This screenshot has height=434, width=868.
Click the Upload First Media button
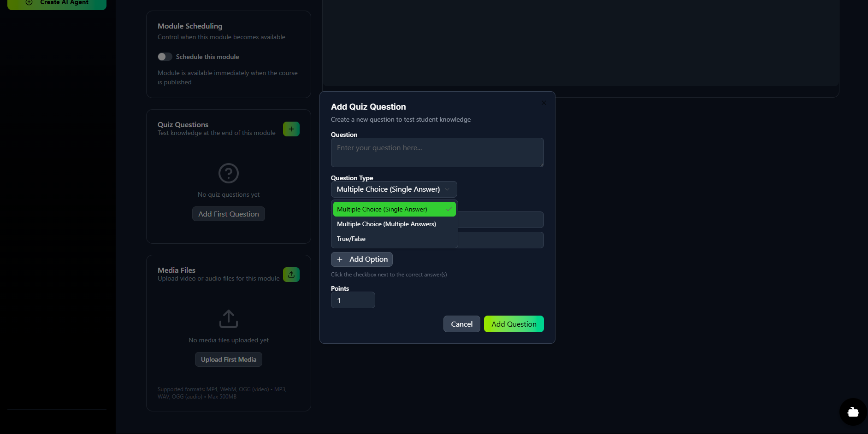tap(229, 359)
